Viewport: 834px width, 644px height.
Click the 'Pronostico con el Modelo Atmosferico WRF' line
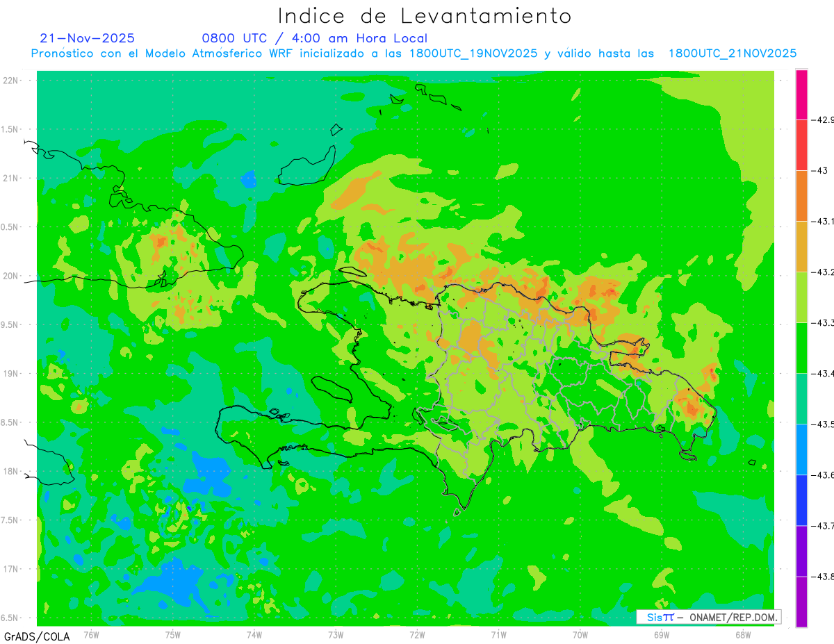click(414, 53)
